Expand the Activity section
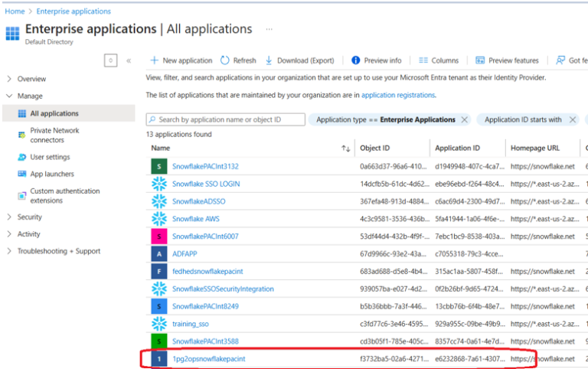 coord(9,234)
